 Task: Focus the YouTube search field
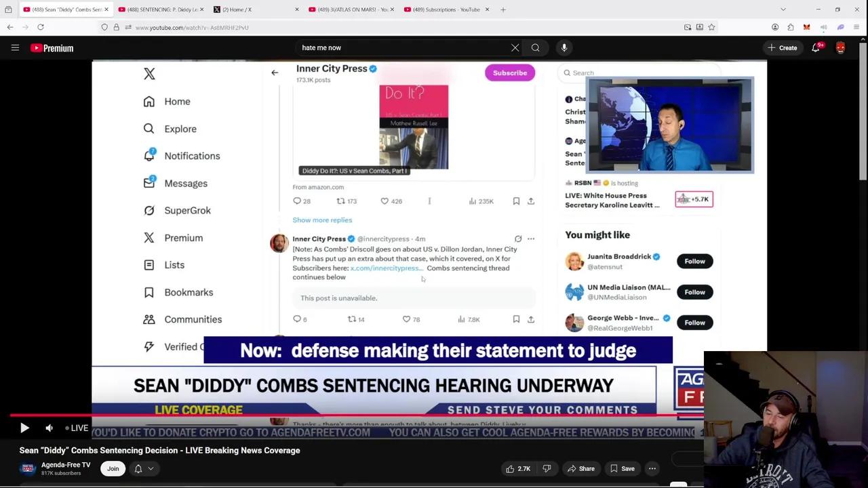click(403, 47)
